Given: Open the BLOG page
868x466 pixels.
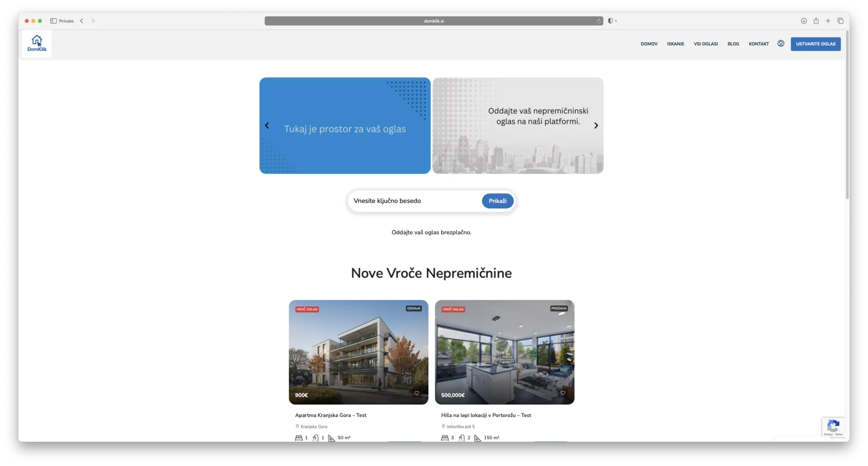Looking at the screenshot, I should [x=733, y=44].
